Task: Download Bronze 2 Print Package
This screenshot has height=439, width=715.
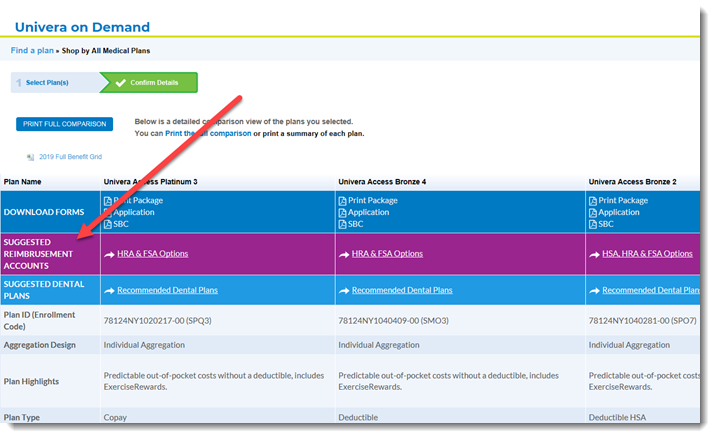Action: [x=623, y=201]
